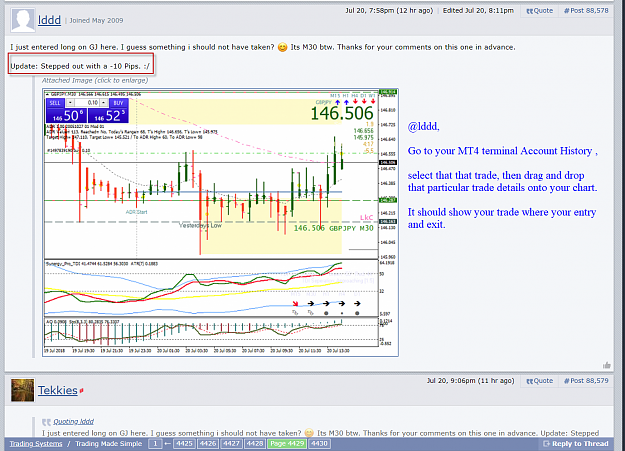Image resolution: width=625 pixels, height=451 pixels.
Task: Open Tekkies' user profile link
Action: click(x=58, y=390)
